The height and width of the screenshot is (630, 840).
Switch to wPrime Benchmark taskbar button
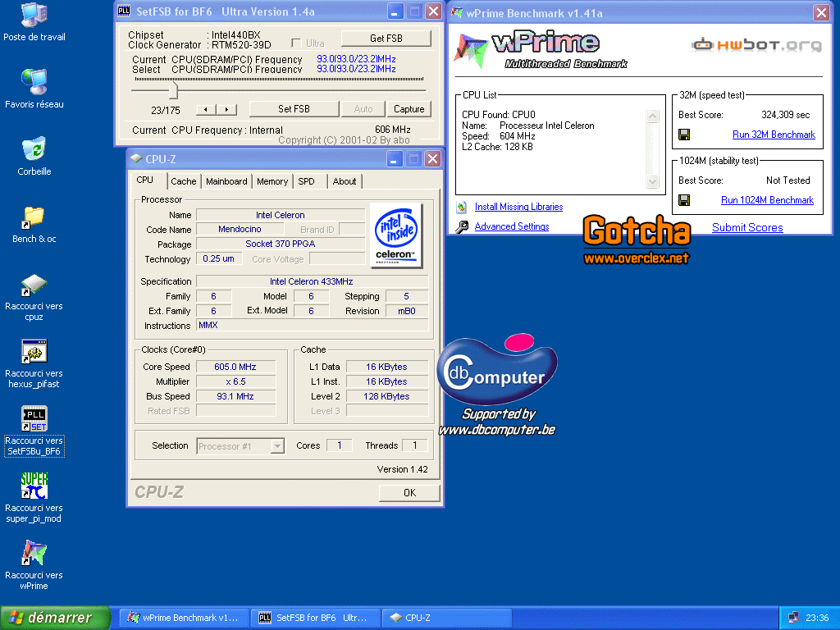pos(184,618)
